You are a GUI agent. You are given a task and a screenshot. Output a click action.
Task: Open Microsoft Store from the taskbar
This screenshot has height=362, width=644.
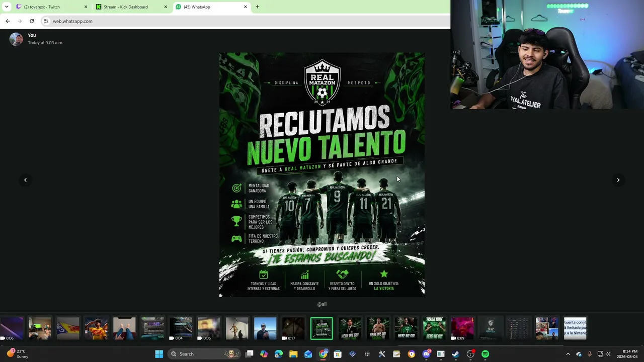(x=338, y=354)
